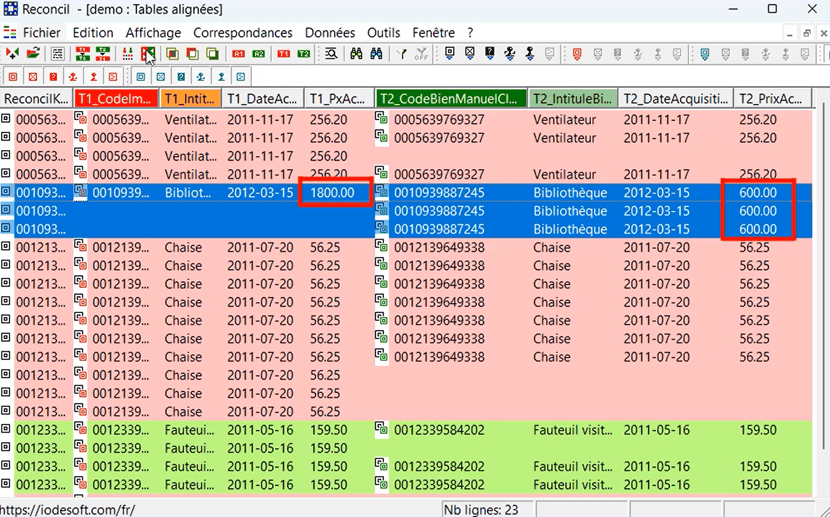The width and height of the screenshot is (830, 517).
Task: Open the Outils menu
Action: 383,33
